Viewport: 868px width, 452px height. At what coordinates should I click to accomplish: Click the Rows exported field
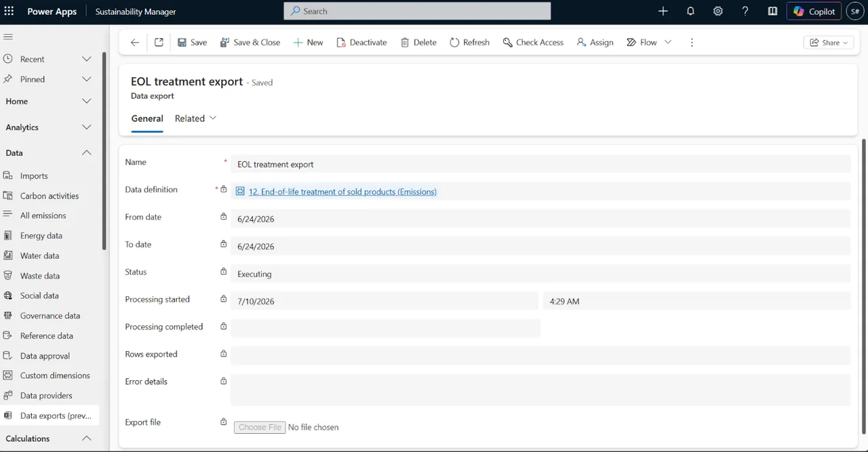pos(540,356)
